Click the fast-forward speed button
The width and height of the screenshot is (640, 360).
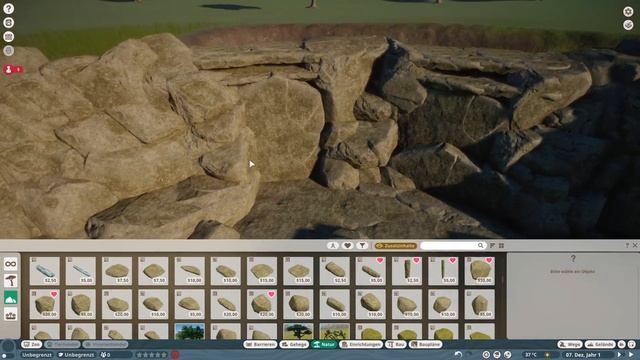(631, 355)
